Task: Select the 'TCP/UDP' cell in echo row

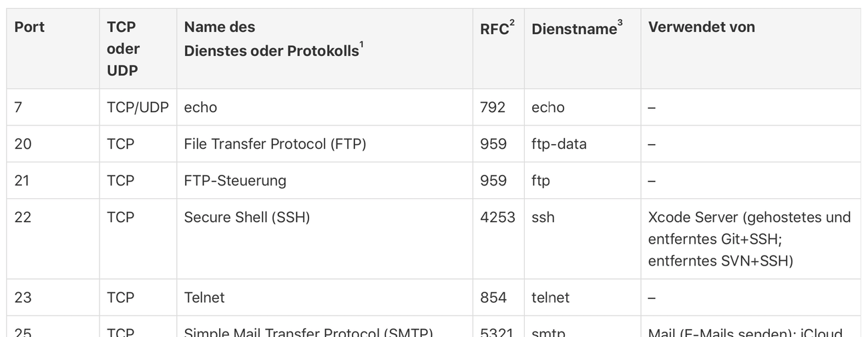Action: pos(138,107)
